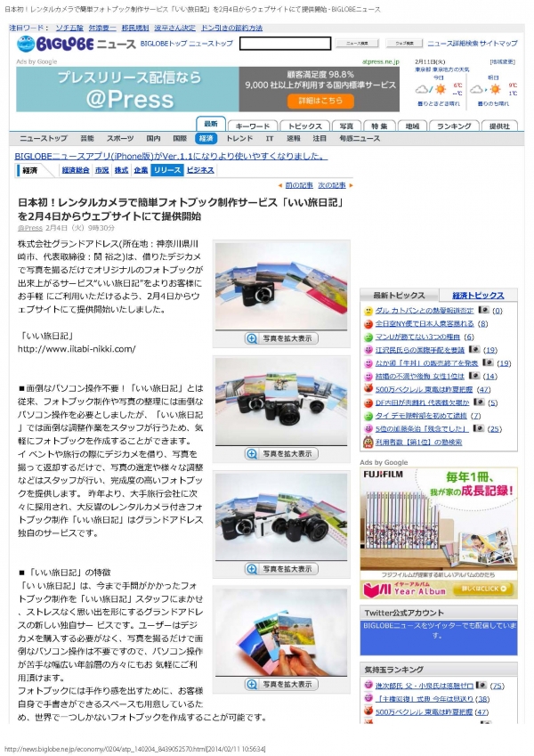Screen dimensions: 534x756
Task: Click today's cloudy-sunny weather icon
Action: tap(431, 89)
